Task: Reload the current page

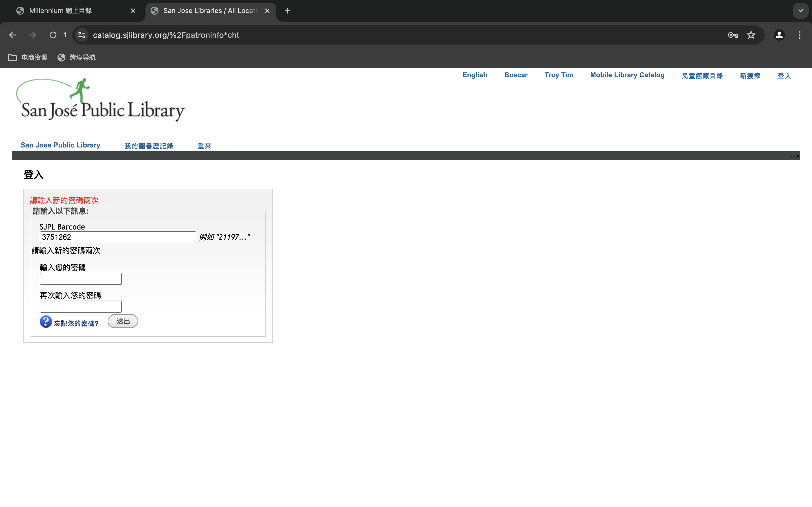Action: pyautogui.click(x=53, y=35)
